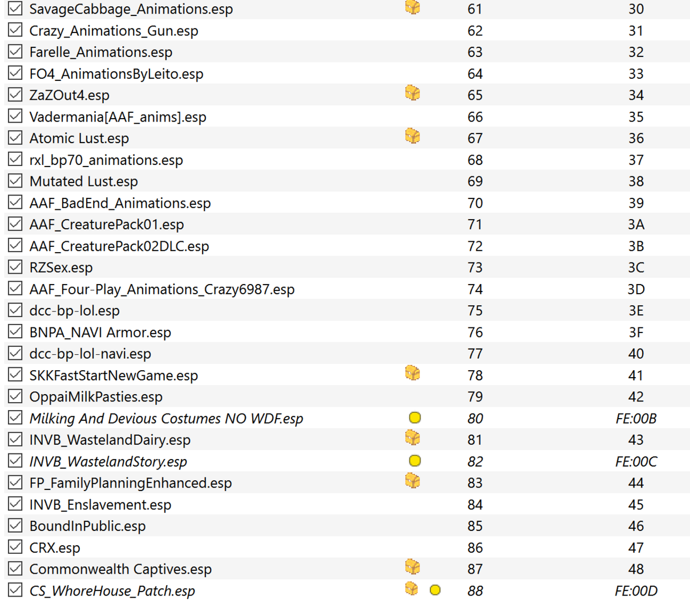Select Vadermania[AAF_anims].esp plugin name
This screenshot has height=616, width=690.
tap(118, 117)
